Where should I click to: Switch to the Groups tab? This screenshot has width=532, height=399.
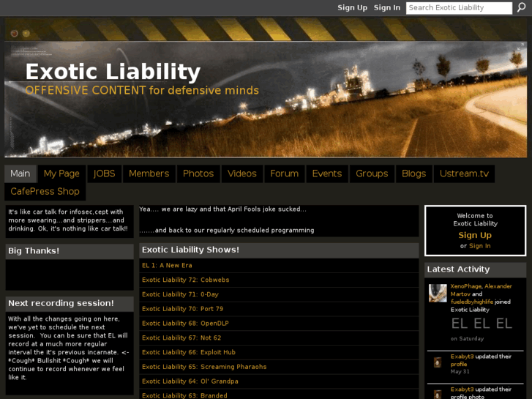pos(372,174)
